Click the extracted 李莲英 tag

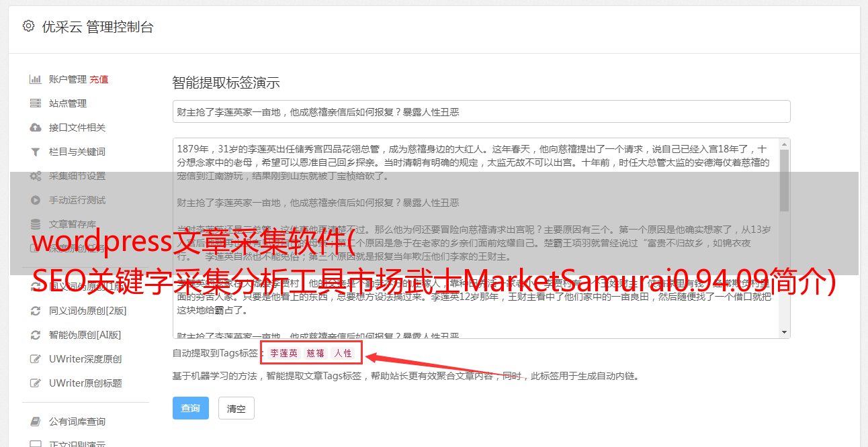pos(284,353)
